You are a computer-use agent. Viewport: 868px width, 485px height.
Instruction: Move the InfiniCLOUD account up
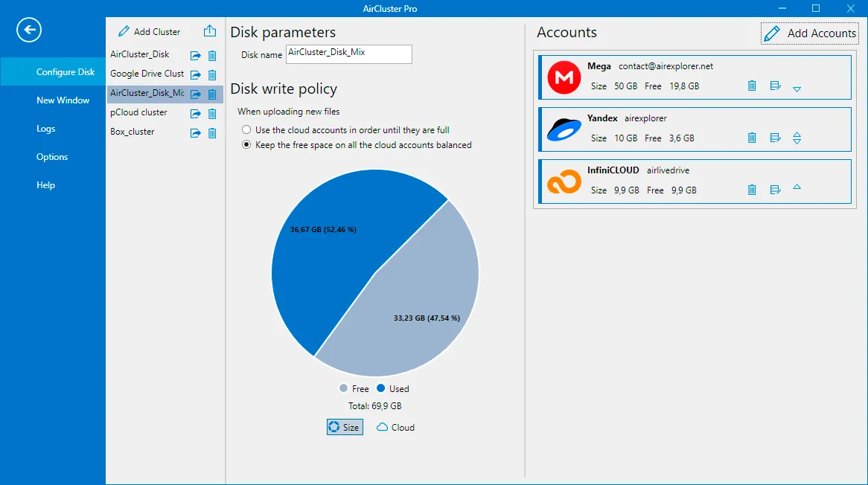[797, 187]
